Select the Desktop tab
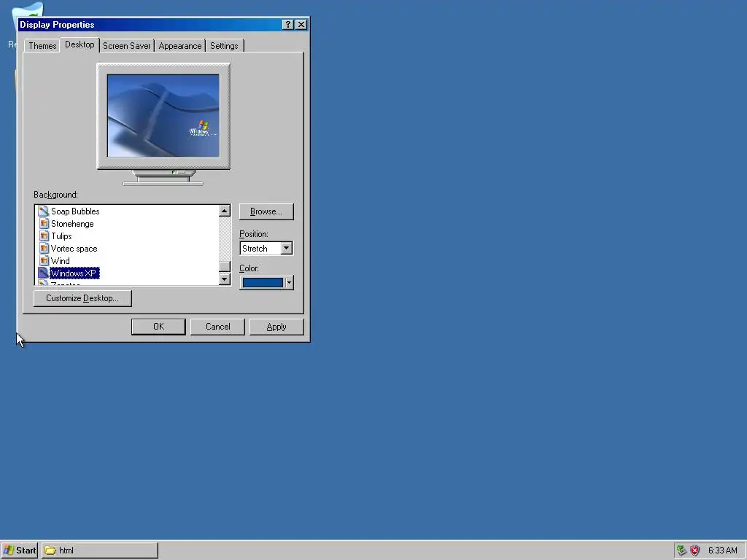Image resolution: width=747 pixels, height=560 pixels. coord(80,44)
